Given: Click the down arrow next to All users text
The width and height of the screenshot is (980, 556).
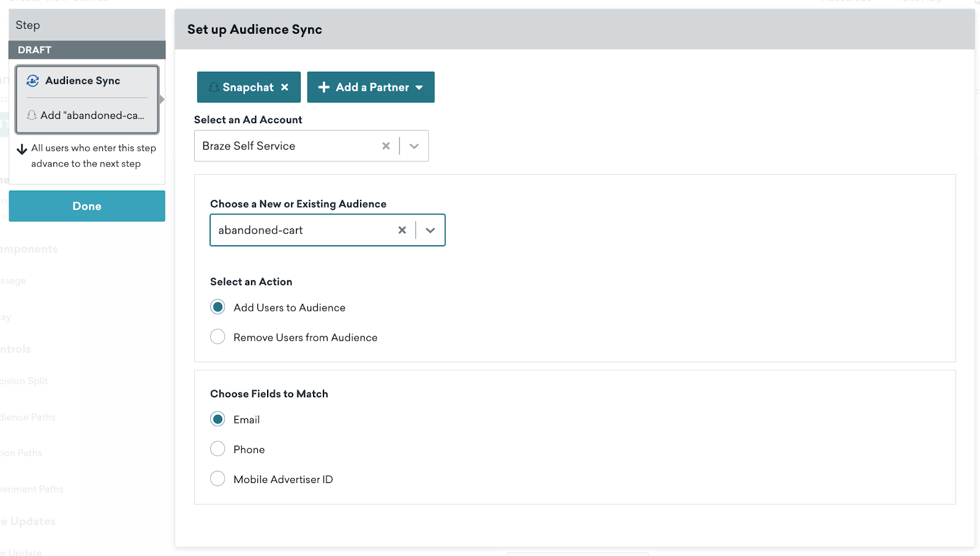Looking at the screenshot, I should (22, 149).
